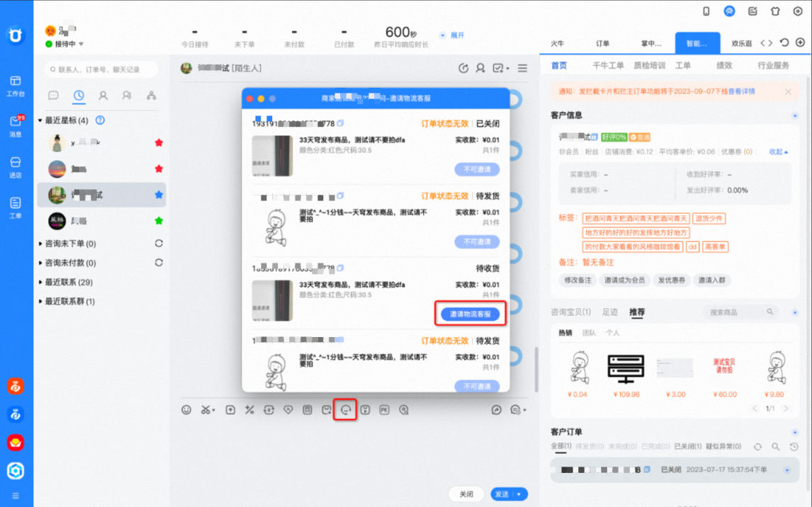
Task: Open single person contacts tab icon
Action: pyautogui.click(x=103, y=95)
